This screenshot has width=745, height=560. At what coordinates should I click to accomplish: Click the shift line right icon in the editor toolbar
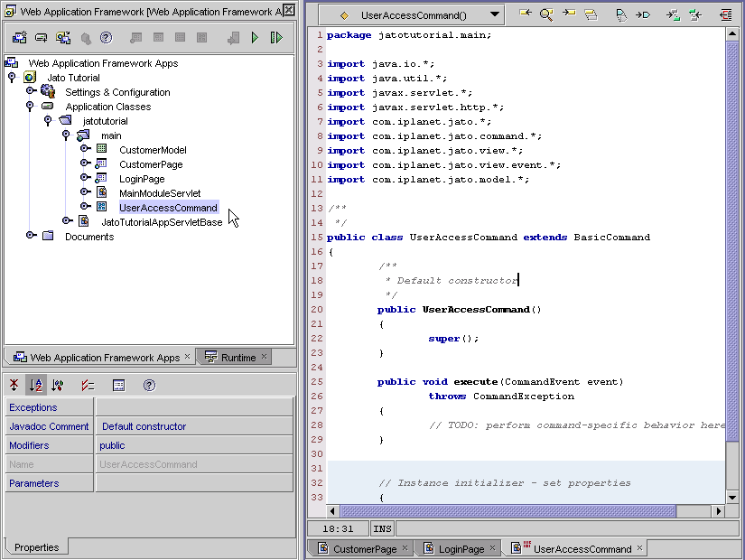click(x=673, y=15)
